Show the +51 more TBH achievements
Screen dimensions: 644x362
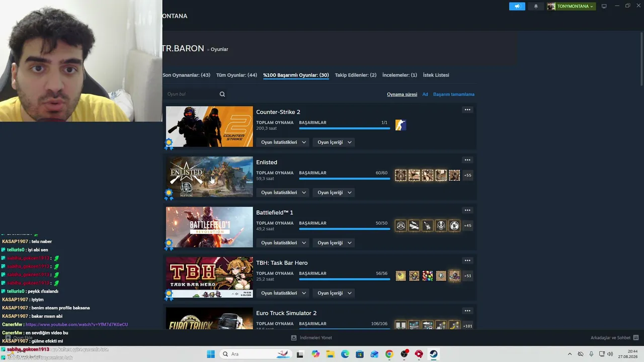(468, 276)
